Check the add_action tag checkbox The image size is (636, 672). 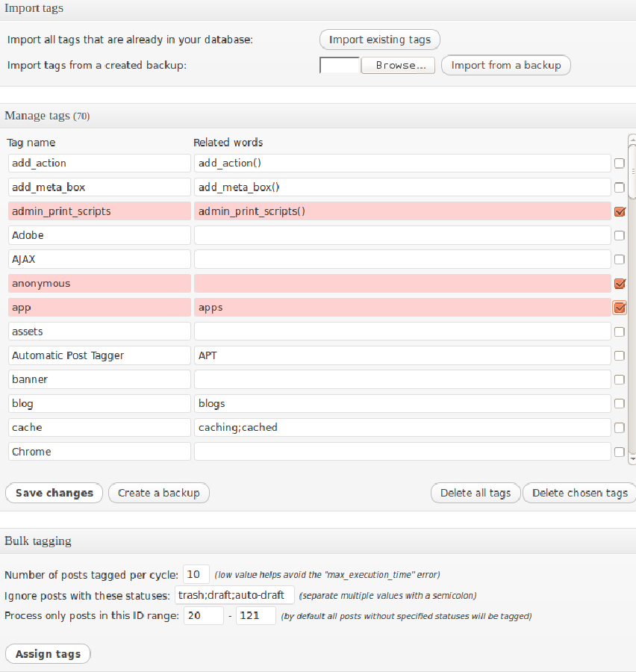point(620,164)
